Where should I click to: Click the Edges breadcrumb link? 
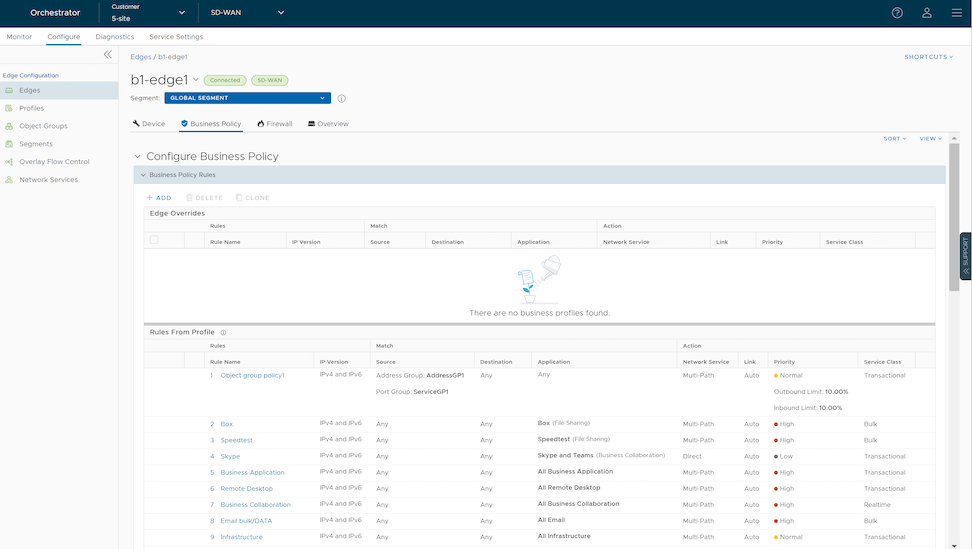point(140,57)
